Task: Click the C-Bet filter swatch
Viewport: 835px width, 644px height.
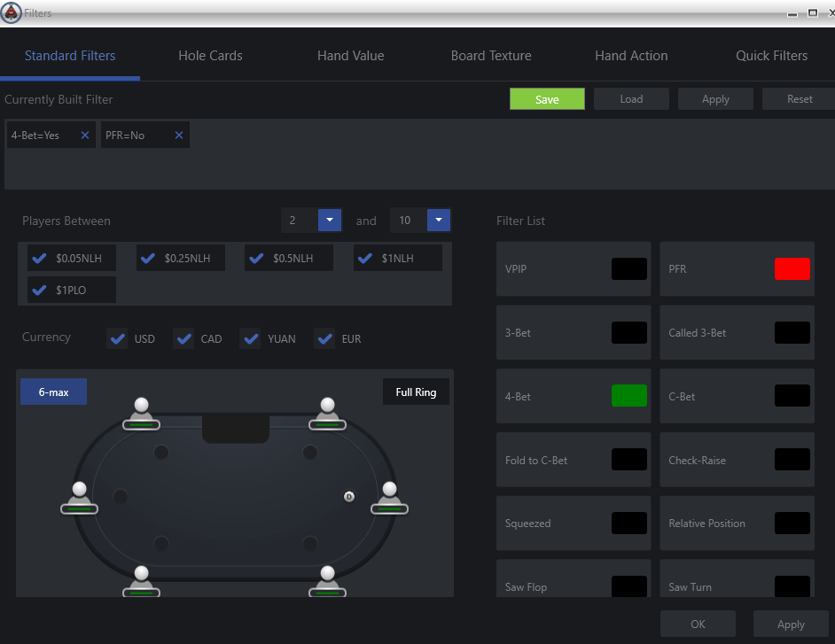Action: (792, 396)
